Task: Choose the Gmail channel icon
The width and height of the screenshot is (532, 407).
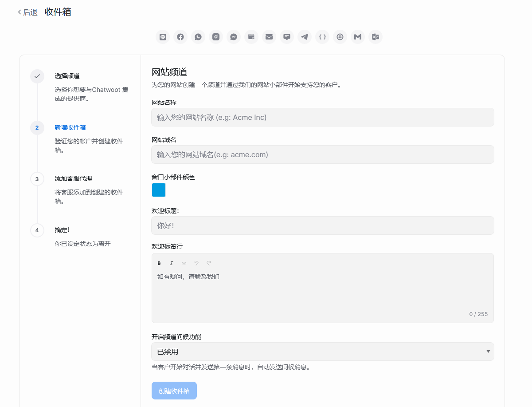Action: click(358, 37)
